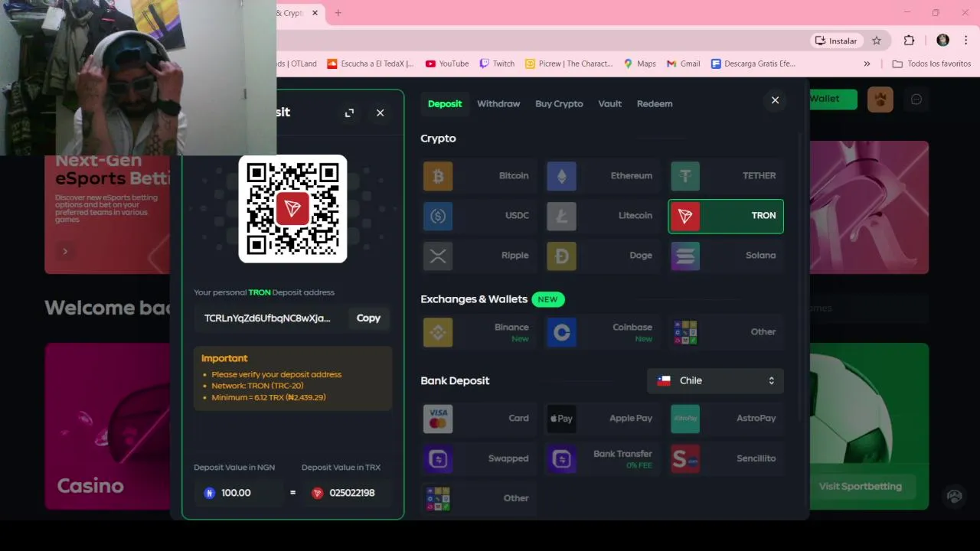The image size is (980, 551).
Task: Switch to the Buy Crypto tab
Action: [559, 104]
